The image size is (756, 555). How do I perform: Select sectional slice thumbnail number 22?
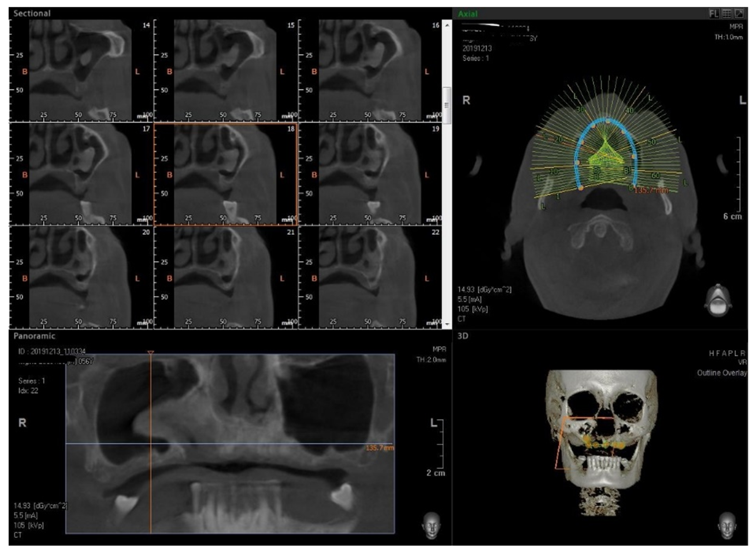click(x=369, y=277)
